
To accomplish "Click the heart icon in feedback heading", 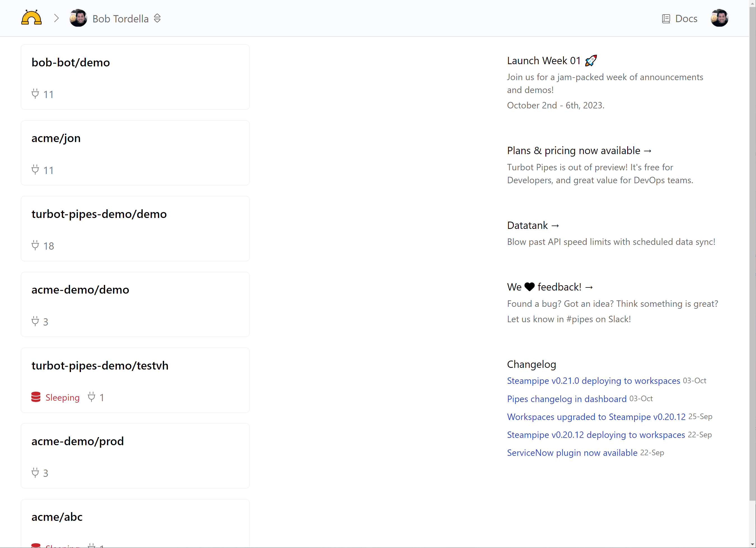I will (529, 287).
